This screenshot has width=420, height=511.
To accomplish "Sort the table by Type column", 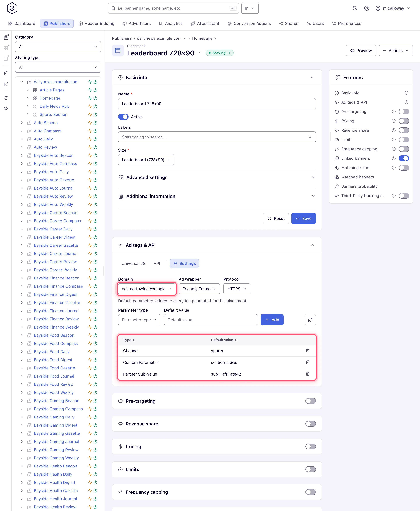I will coord(129,340).
